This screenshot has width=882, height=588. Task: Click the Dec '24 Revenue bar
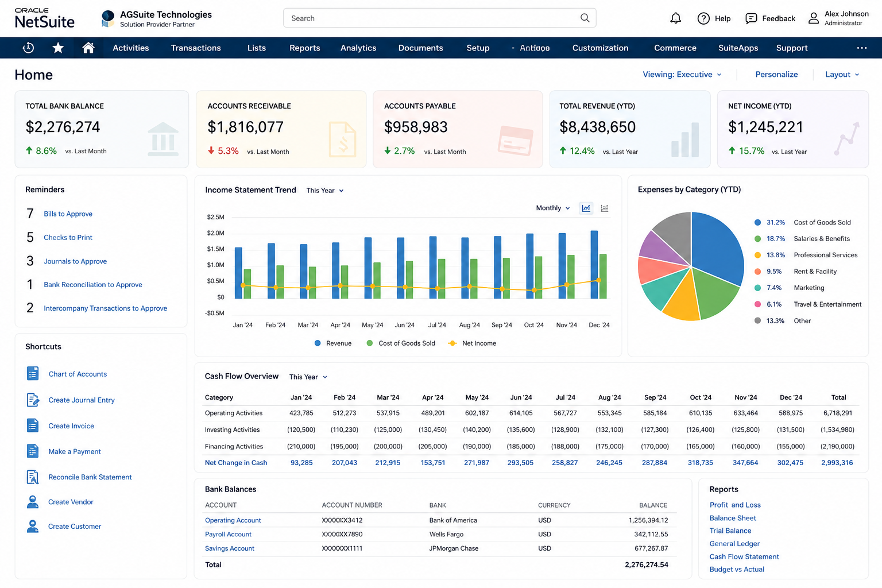click(594, 265)
